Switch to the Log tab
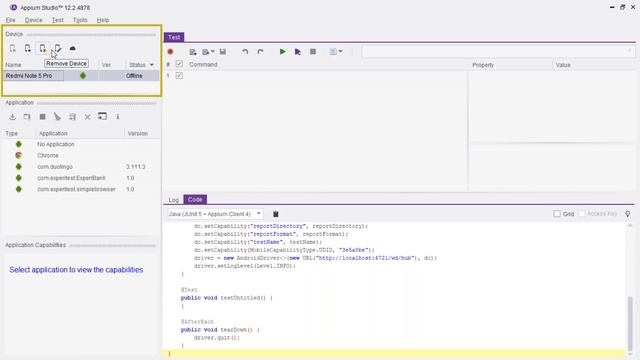Screen dimensions: 640x360 pyautogui.click(x=174, y=200)
